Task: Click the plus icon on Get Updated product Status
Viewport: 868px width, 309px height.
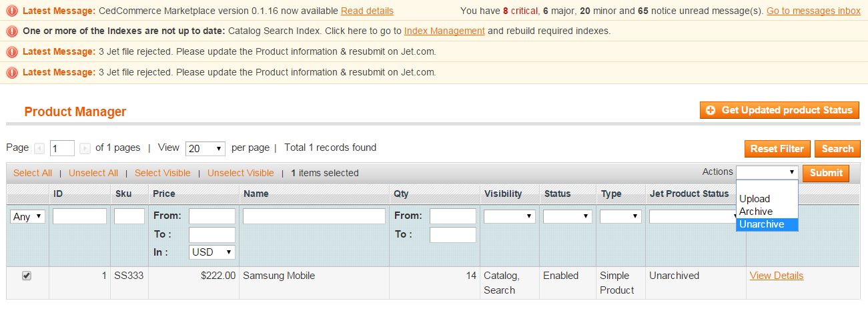Action: pos(711,110)
